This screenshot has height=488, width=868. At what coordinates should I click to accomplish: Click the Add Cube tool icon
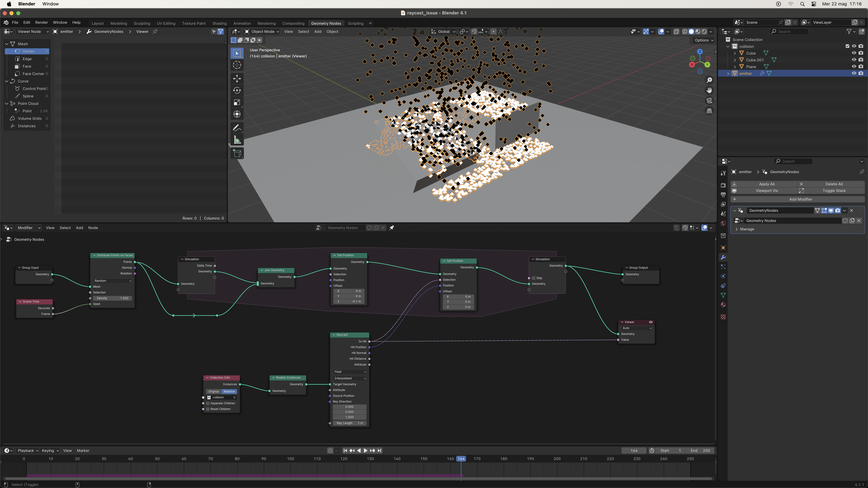pyautogui.click(x=237, y=154)
